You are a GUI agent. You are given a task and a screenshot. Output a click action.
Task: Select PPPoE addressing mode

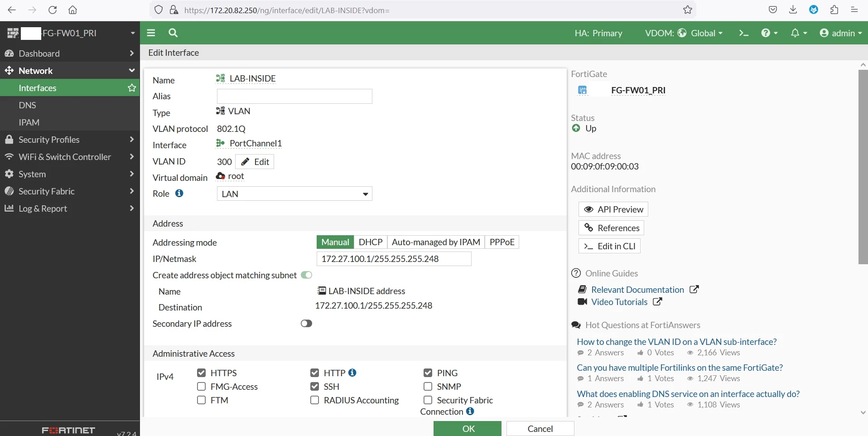502,242
